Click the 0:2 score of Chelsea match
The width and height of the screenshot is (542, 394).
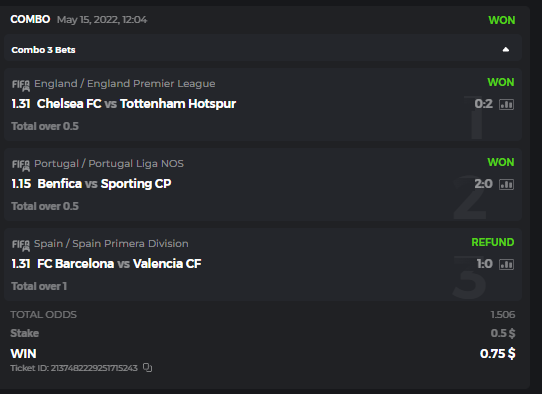483,104
